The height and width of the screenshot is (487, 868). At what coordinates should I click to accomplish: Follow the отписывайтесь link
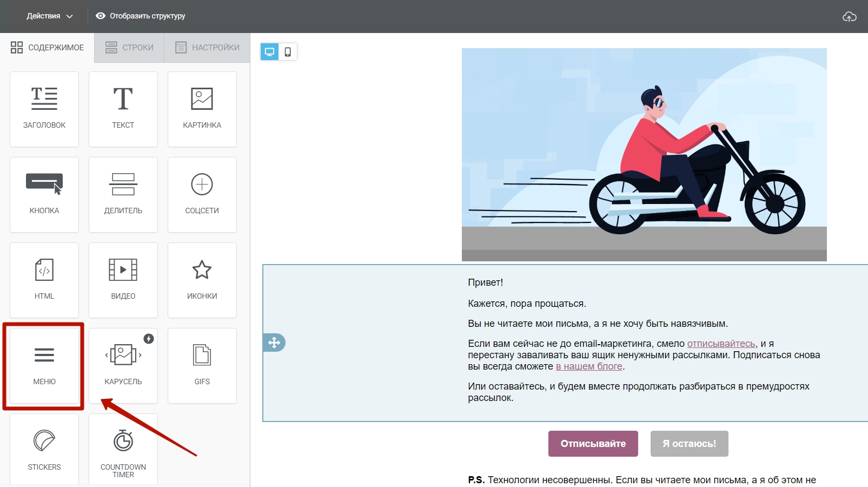coord(721,344)
